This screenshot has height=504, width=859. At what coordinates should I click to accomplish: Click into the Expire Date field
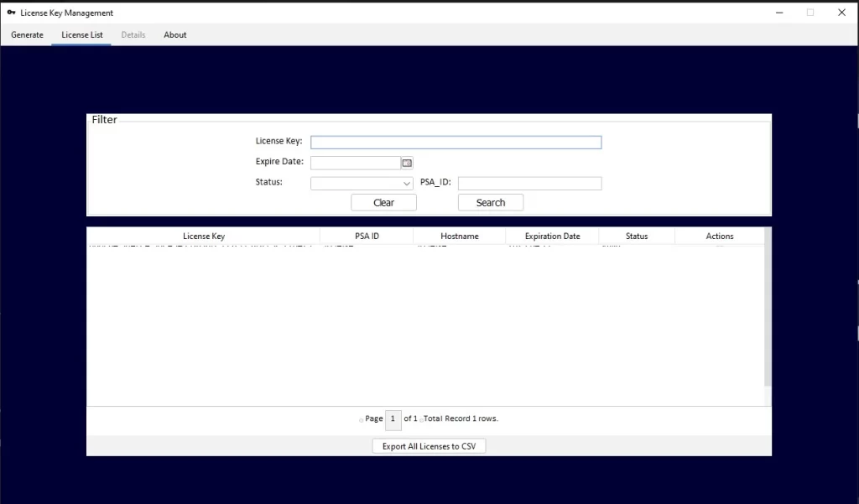click(x=355, y=163)
